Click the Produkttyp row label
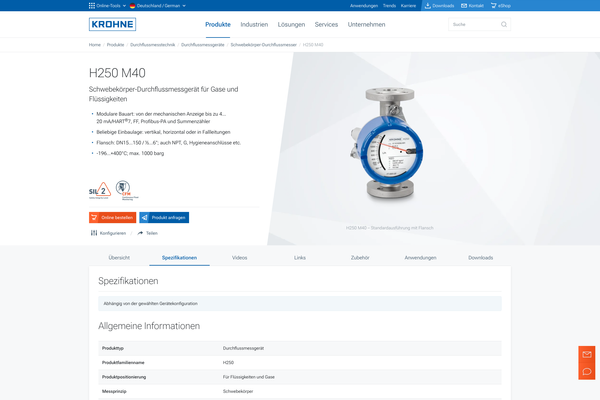Viewport: 600px width, 400px height. coord(113,348)
